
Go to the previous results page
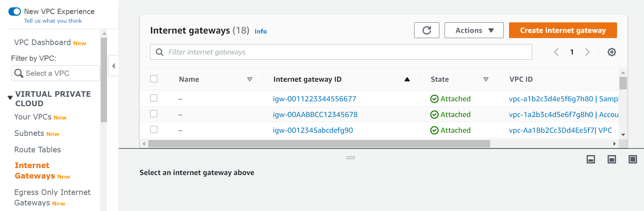(x=556, y=52)
